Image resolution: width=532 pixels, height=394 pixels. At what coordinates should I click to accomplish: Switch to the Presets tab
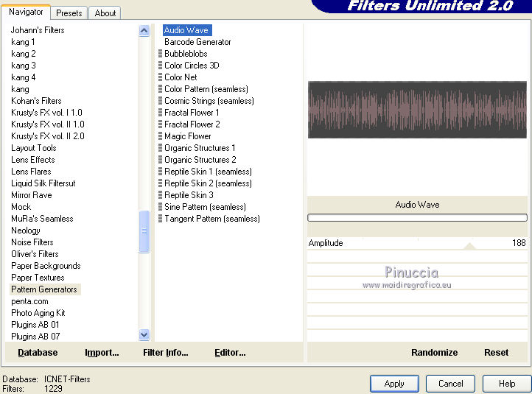click(69, 13)
